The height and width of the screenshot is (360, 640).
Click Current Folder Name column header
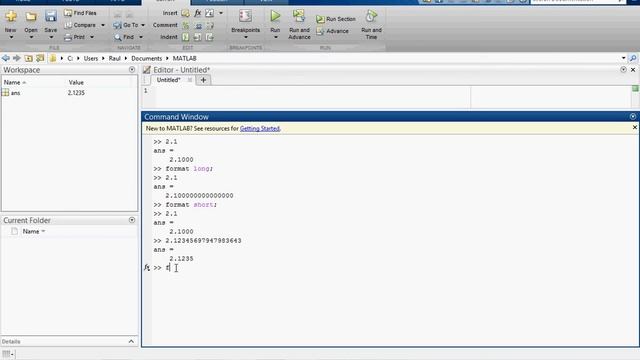click(33, 231)
